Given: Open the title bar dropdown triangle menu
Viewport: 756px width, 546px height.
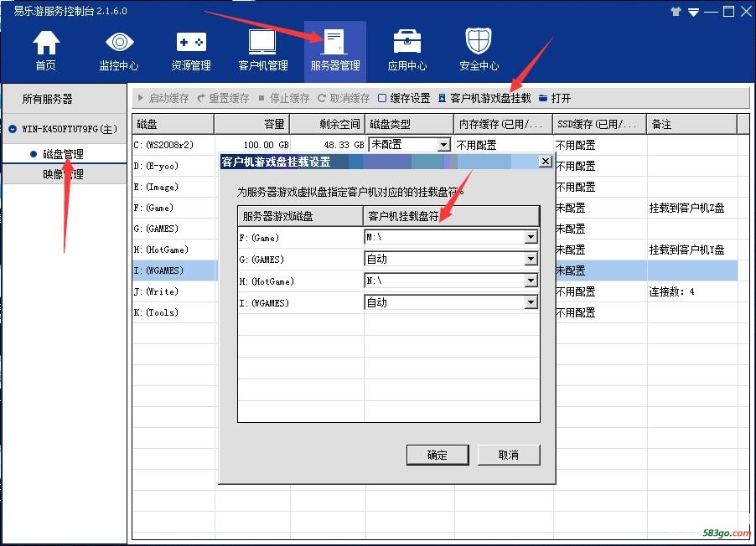Looking at the screenshot, I should coord(693,13).
